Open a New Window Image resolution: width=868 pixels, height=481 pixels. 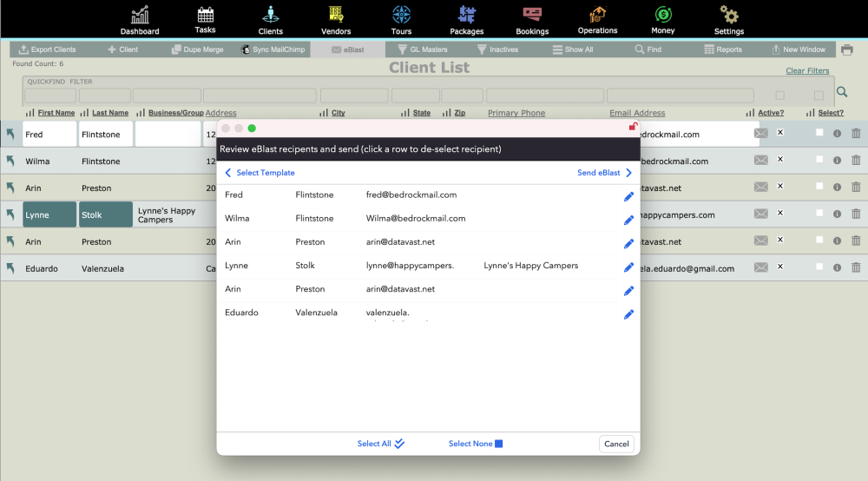799,49
